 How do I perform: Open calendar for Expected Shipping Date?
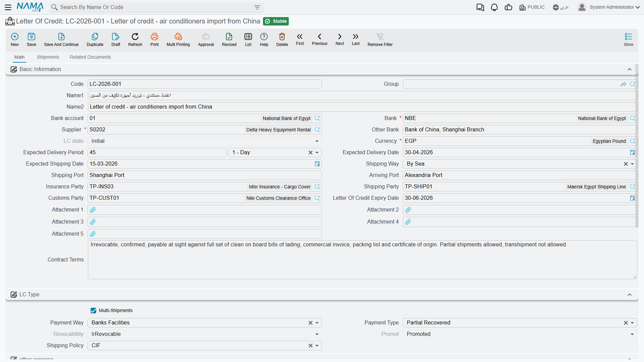pos(317,164)
